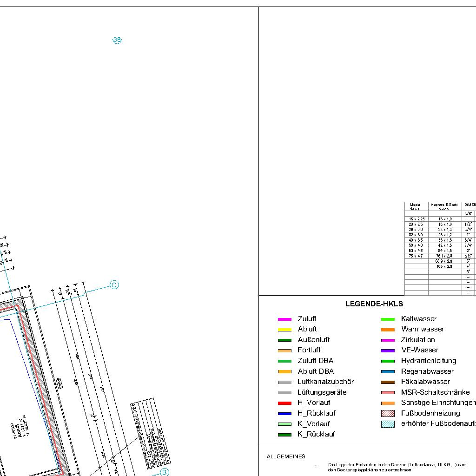Click the brown Fäkalabwasser swatch
476x476 pixels.
388,382
